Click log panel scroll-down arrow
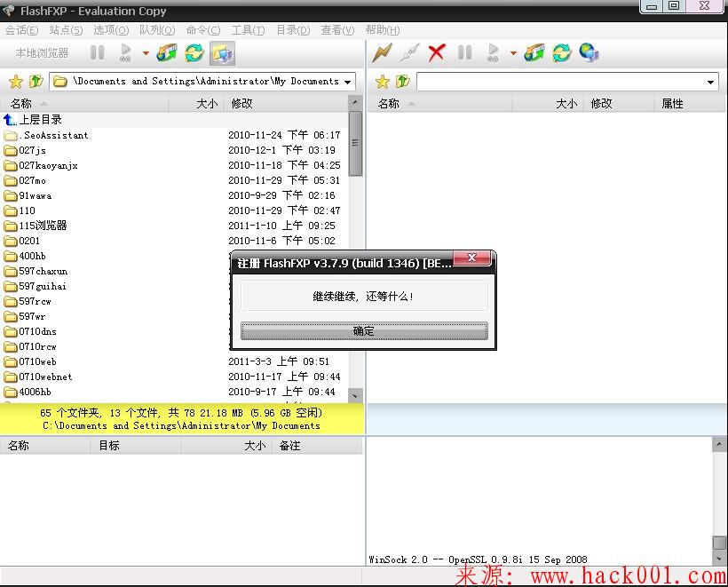The height and width of the screenshot is (587, 728). (719, 558)
